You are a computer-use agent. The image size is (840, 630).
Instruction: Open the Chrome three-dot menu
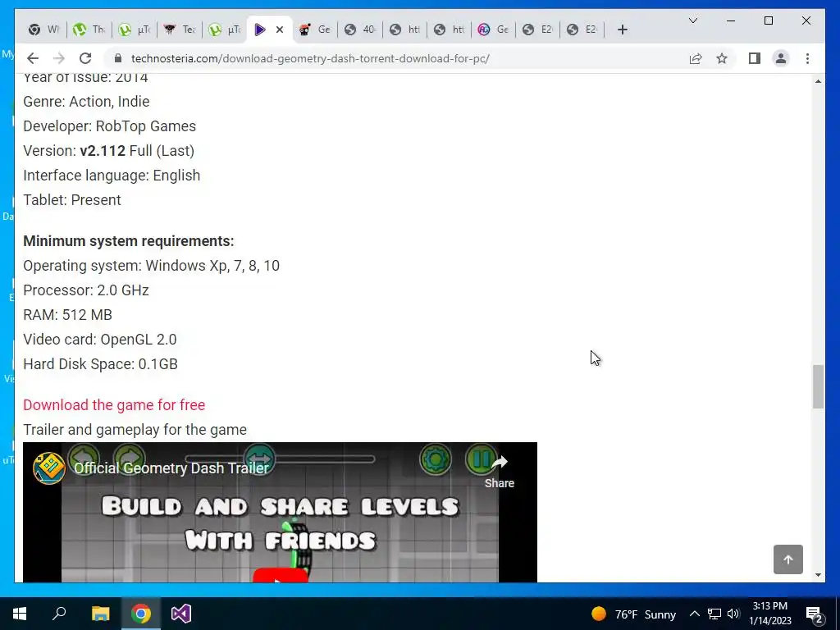pyautogui.click(x=807, y=58)
